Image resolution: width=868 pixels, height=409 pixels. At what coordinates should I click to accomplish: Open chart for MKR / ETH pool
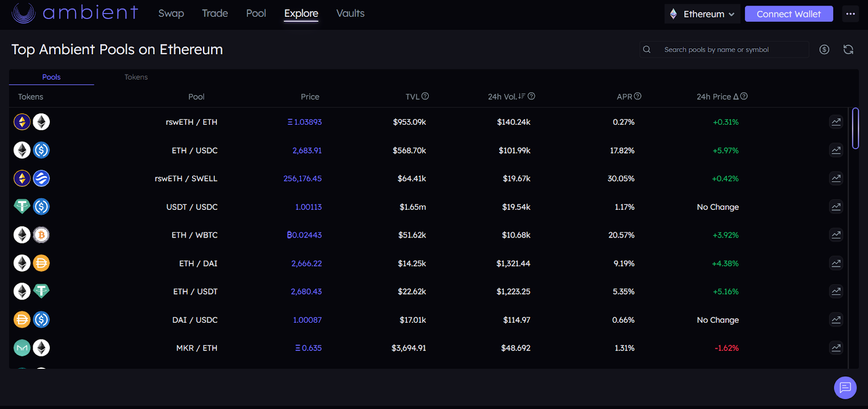pos(836,348)
